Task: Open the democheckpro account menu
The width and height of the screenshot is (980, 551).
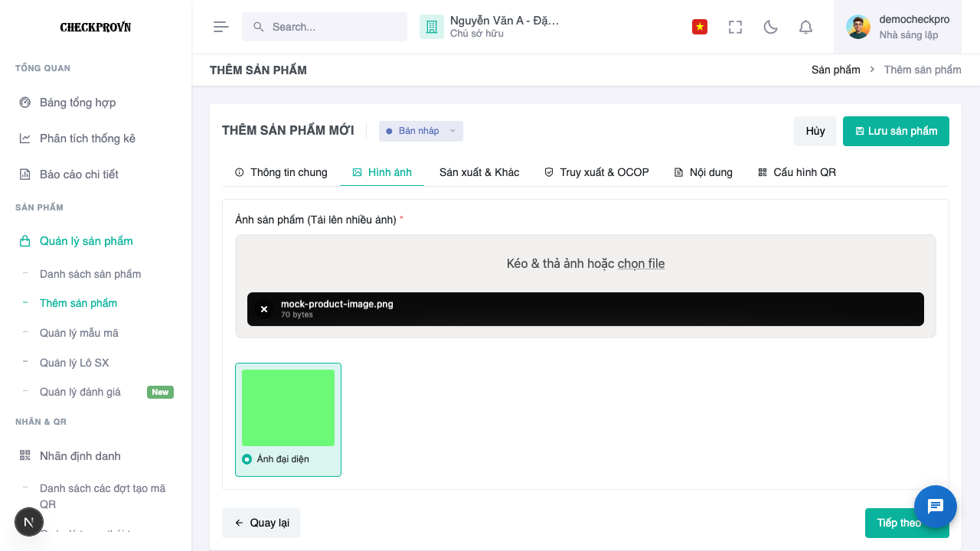Action: coord(897,27)
